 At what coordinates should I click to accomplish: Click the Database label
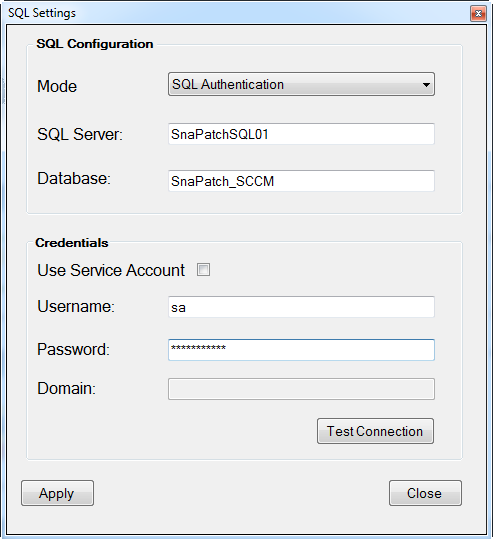[x=74, y=178]
